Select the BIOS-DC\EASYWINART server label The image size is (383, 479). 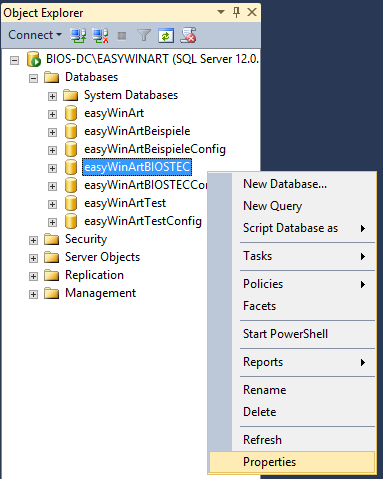(x=152, y=59)
